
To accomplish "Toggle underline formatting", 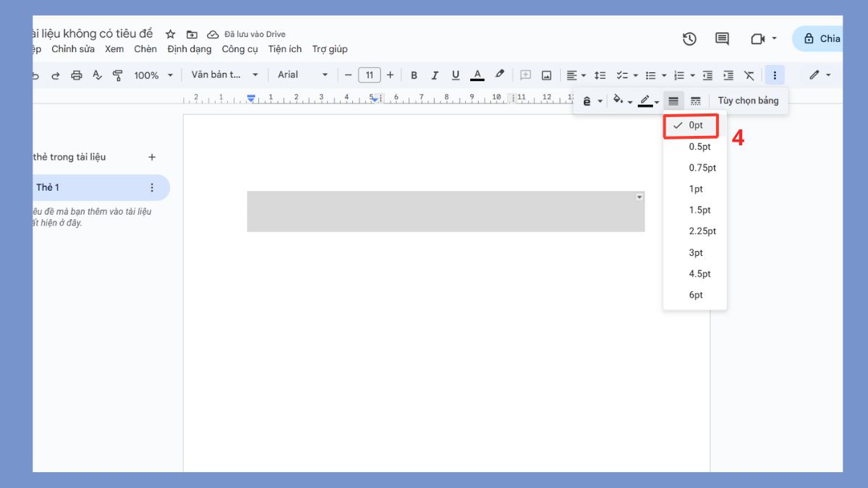I will click(456, 75).
